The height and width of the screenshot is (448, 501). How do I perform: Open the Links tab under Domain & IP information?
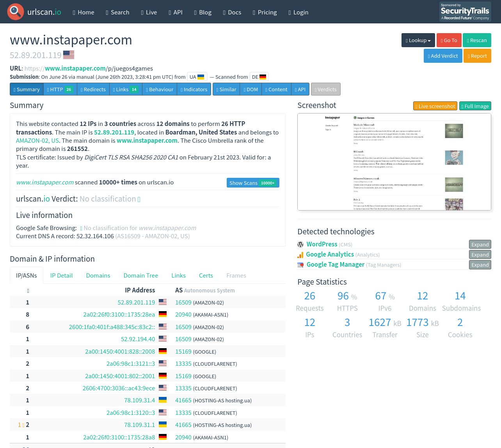pyautogui.click(x=178, y=275)
